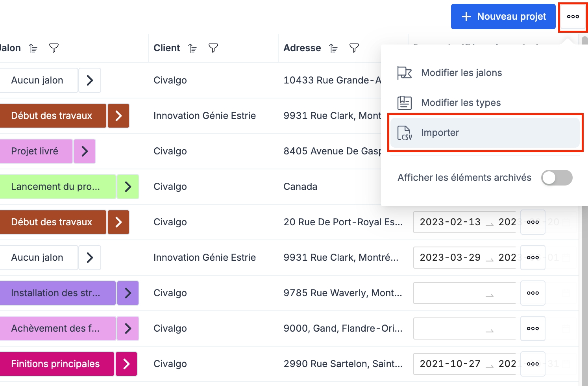Screen dimensions: 588x386
Task: Click the three-dot menu beside Nouveau projet
Action: click(x=573, y=17)
